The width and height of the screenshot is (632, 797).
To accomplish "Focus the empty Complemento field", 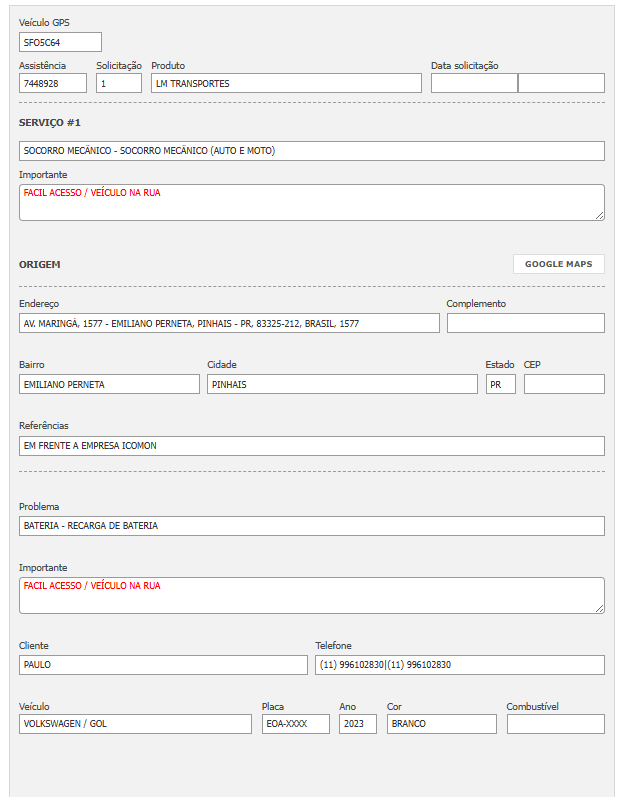I will pyautogui.click(x=525, y=323).
